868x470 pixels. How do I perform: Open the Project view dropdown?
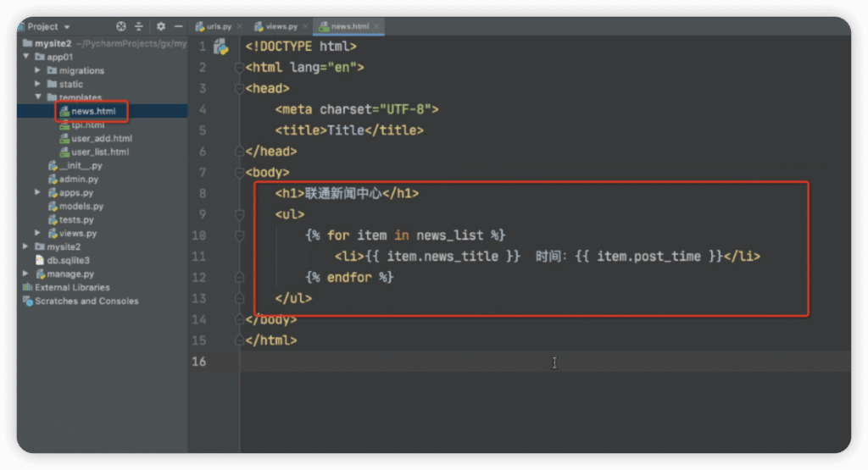67,26
